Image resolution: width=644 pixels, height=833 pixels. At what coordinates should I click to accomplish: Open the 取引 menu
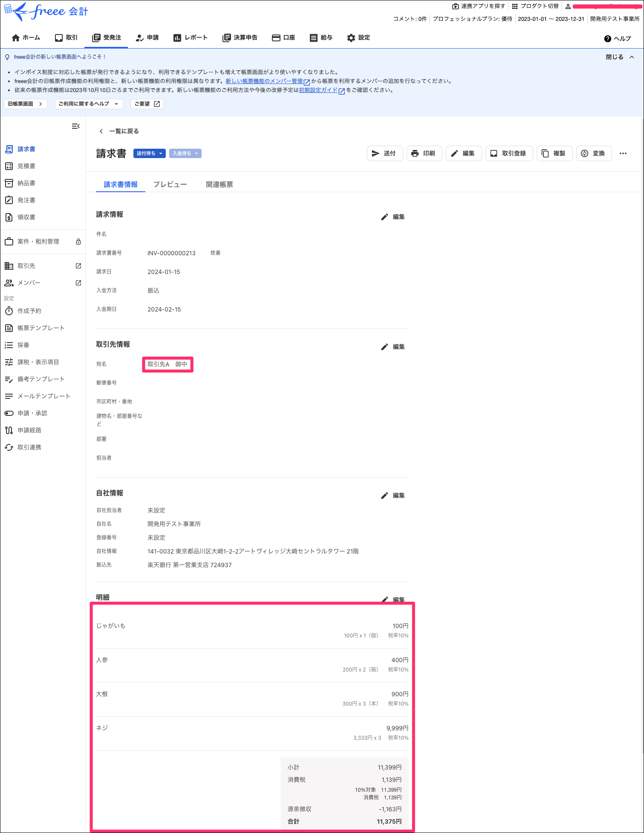point(66,38)
